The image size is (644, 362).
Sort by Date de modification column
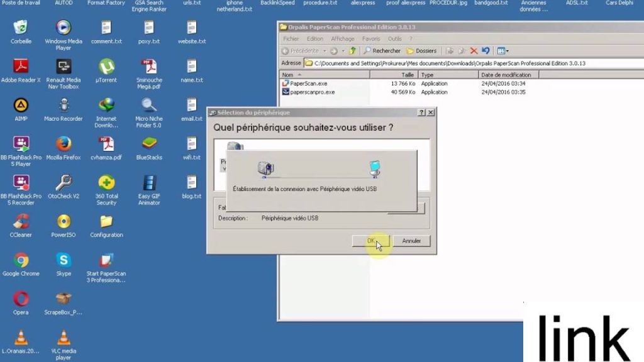(x=508, y=75)
